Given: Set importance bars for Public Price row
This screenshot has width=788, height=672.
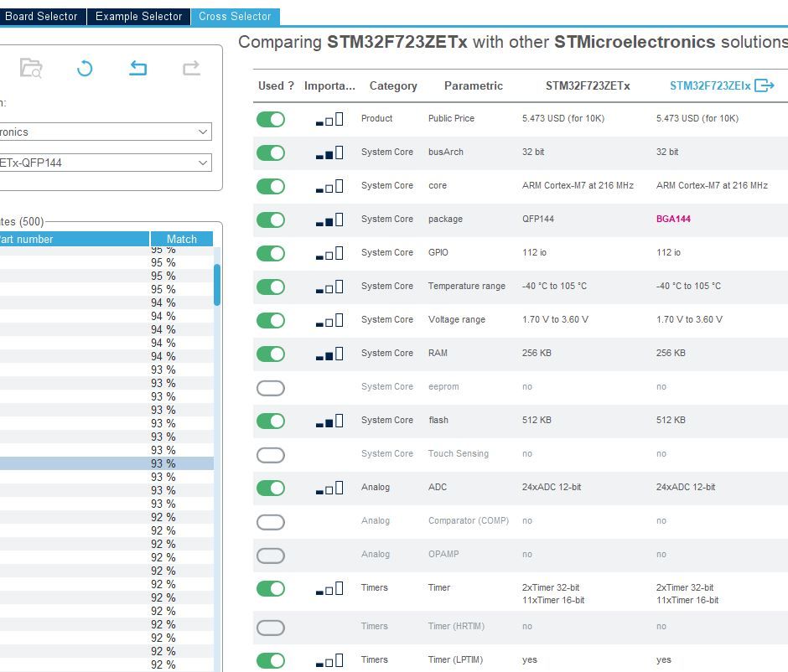Looking at the screenshot, I should [x=329, y=119].
